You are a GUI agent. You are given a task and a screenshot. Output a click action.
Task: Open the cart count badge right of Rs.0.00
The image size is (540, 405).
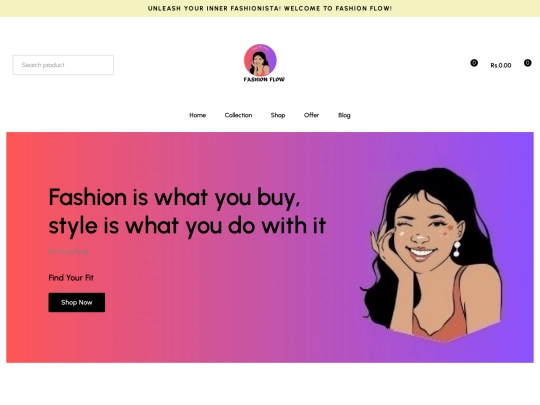(x=527, y=63)
